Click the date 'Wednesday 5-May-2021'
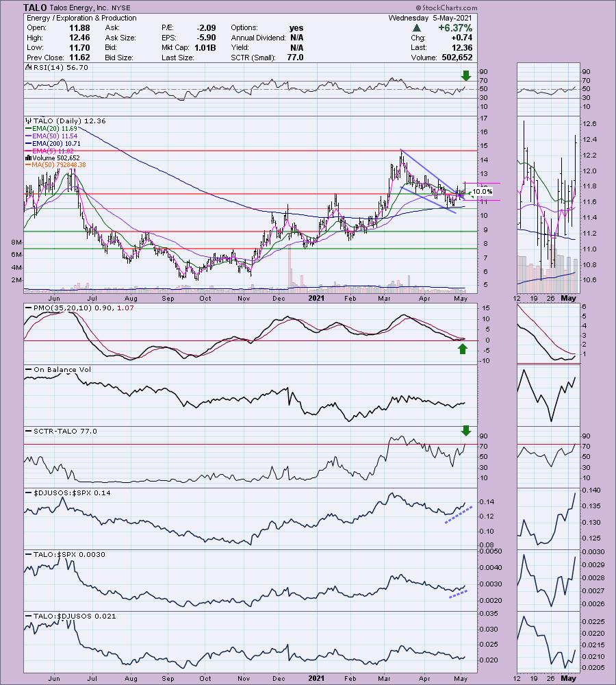Viewport: 616px width, 685px height. tap(430, 18)
